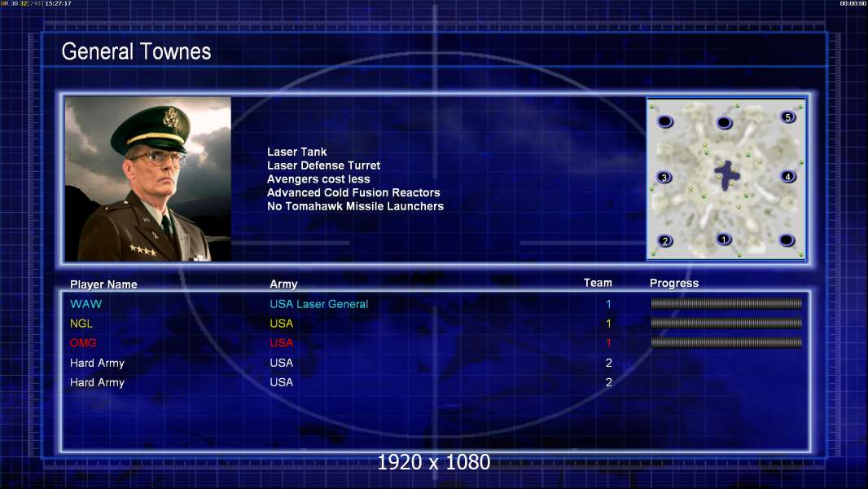Click the "Army" column header

point(283,284)
